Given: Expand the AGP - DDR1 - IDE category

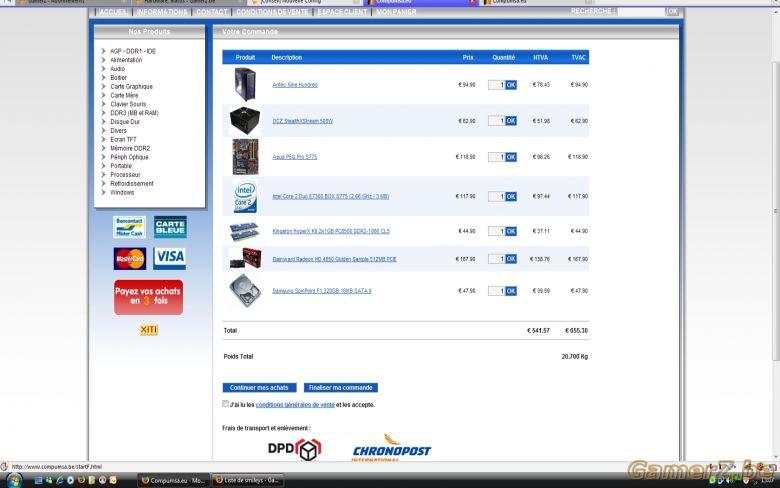Looking at the screenshot, I should 103,51.
